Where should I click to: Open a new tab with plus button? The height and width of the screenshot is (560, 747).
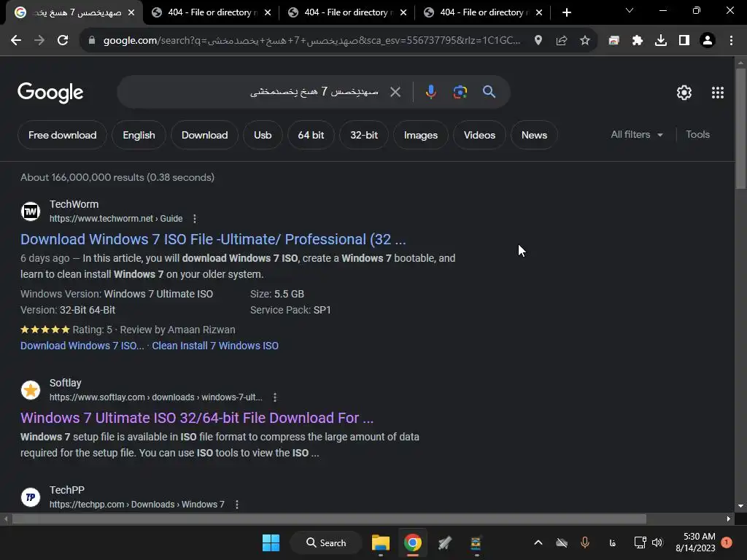click(566, 12)
